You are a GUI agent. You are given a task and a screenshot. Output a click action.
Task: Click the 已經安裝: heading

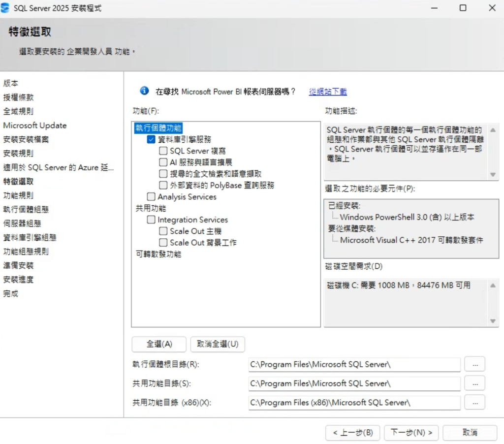point(344,206)
